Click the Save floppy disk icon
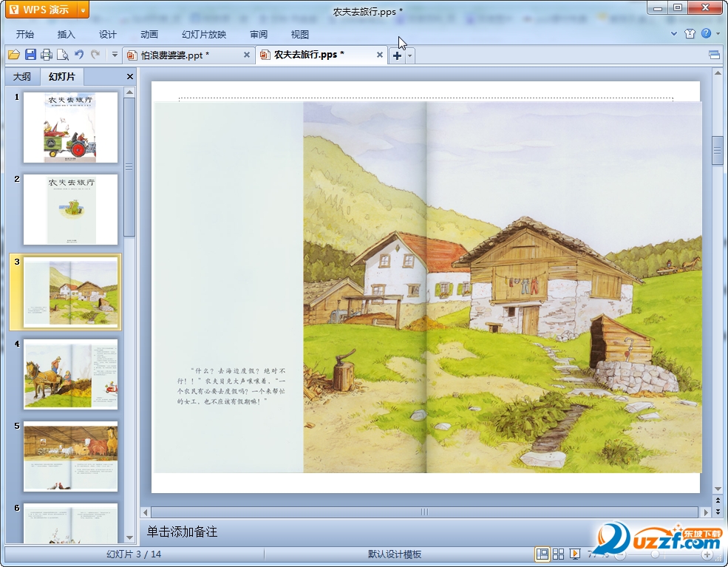Image resolution: width=728 pixels, height=567 pixels. pos(30,55)
